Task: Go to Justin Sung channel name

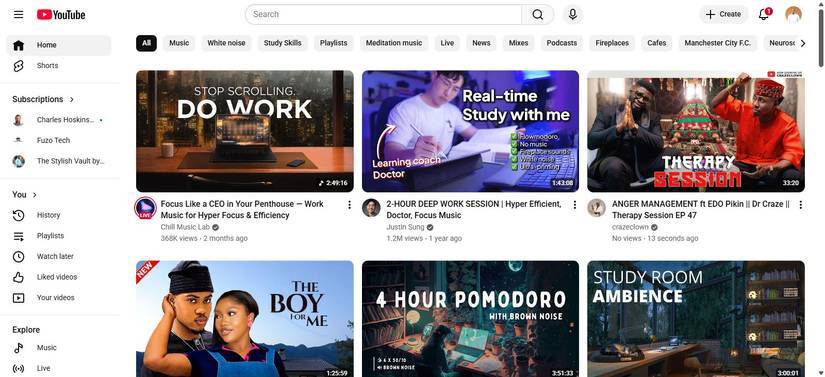Action: (x=406, y=227)
